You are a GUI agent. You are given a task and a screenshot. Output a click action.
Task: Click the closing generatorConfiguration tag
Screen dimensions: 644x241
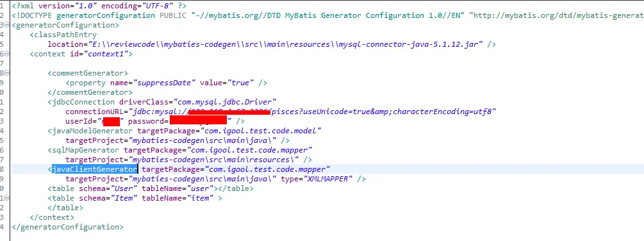[68, 227]
